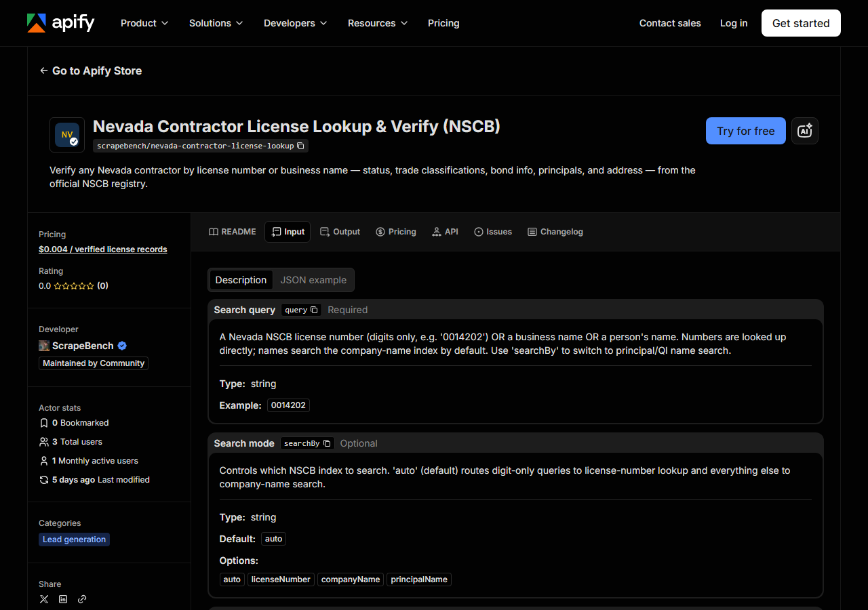868x610 pixels.
Task: Click the Total users icon
Action: [x=44, y=442]
